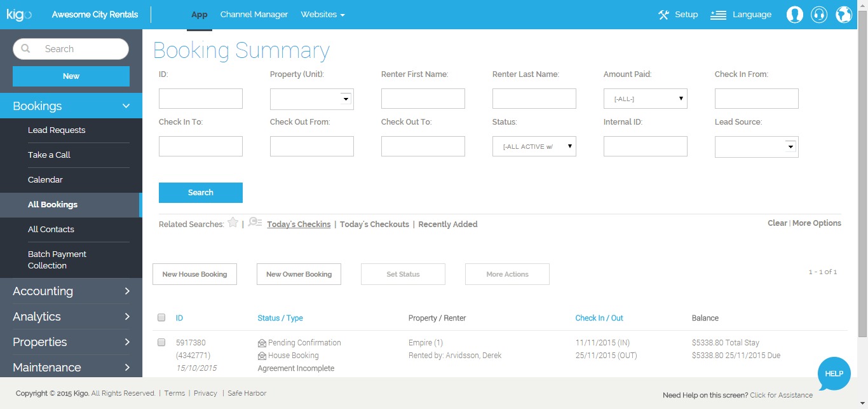Click the globe icon in header

[x=844, y=15]
